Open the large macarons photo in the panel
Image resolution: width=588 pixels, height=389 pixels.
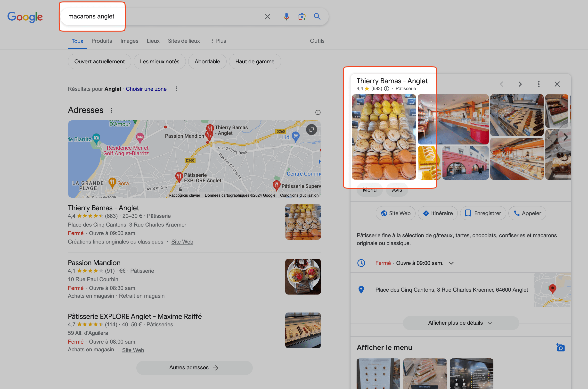(384, 137)
